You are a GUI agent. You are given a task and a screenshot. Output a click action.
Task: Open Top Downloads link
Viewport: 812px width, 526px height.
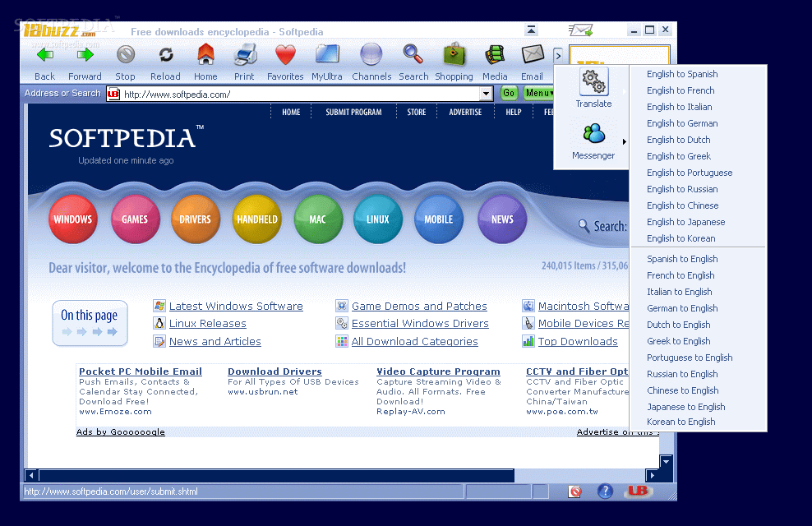[x=578, y=342]
